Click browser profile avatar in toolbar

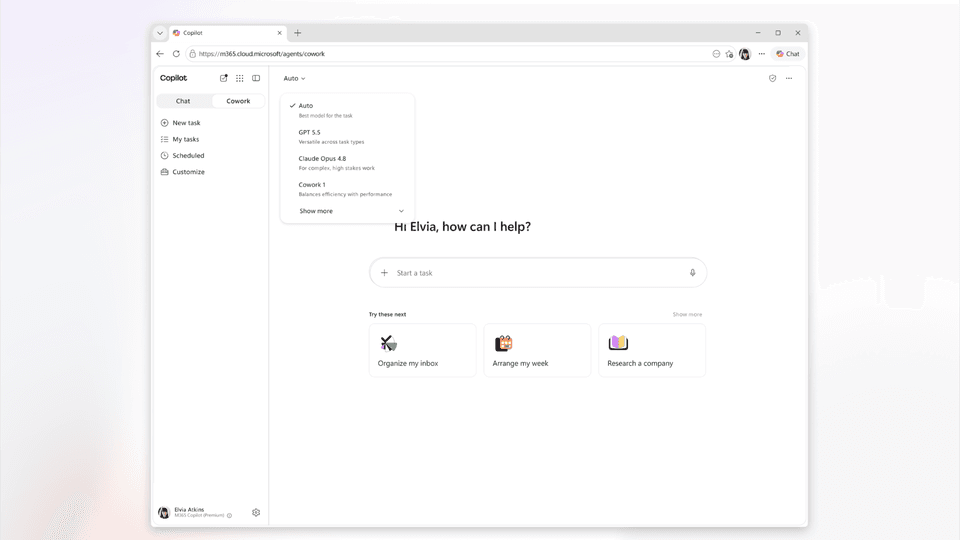point(744,54)
